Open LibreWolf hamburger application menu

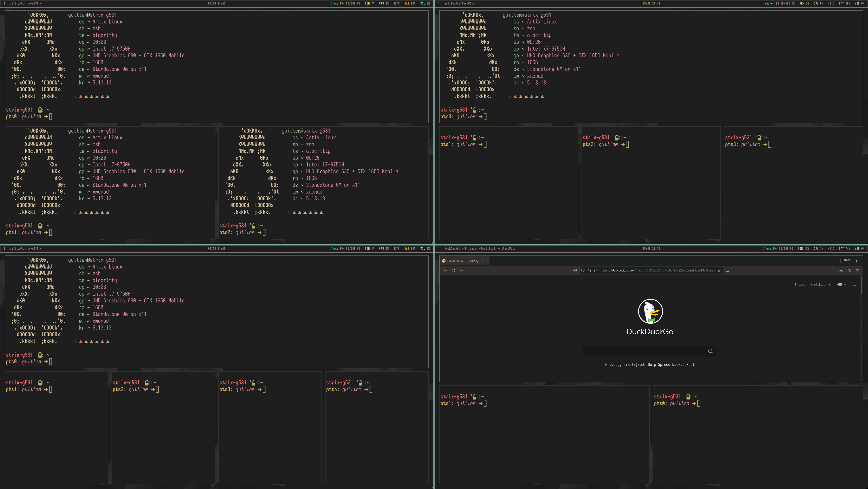click(x=858, y=270)
